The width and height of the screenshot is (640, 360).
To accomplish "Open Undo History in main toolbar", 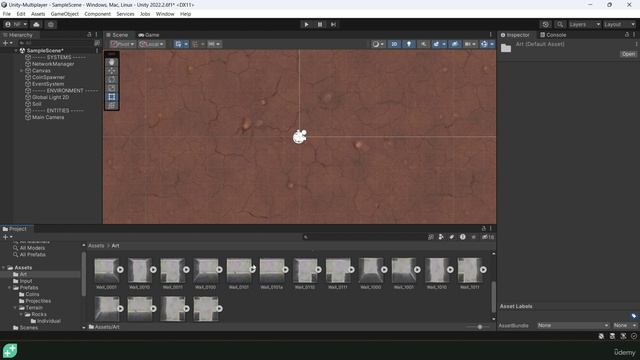I will (x=546, y=24).
